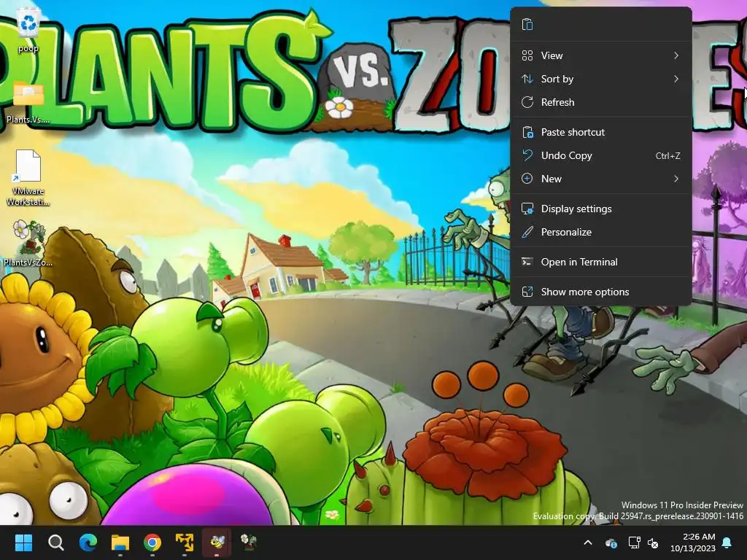Viewport: 747px width, 560px height.
Task: Choose Personalize in the context menu
Action: click(601, 233)
